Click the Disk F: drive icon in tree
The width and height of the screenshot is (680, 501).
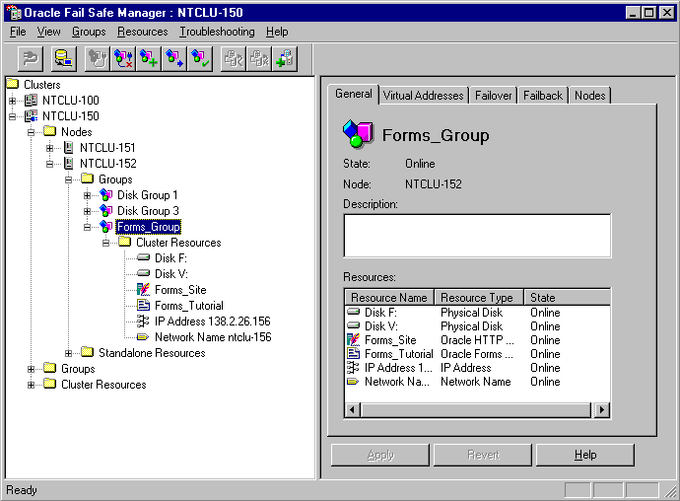coord(144,258)
